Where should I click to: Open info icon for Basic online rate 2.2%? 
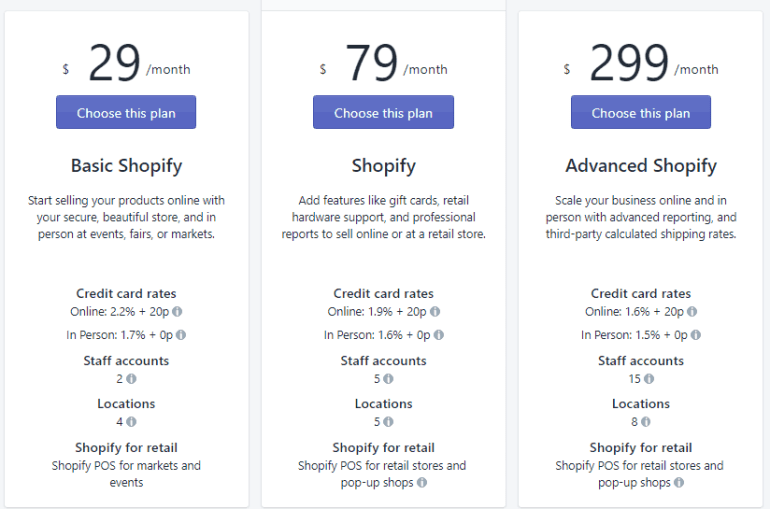click(x=177, y=311)
